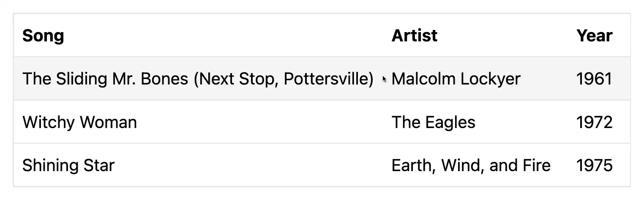
Task: Click the Witchy Woman song cell
Action: point(79,122)
